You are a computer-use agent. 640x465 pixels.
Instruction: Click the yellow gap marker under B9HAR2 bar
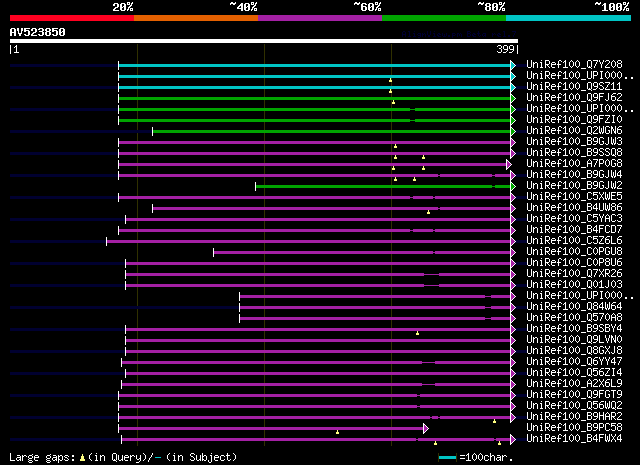pyautogui.click(x=494, y=421)
